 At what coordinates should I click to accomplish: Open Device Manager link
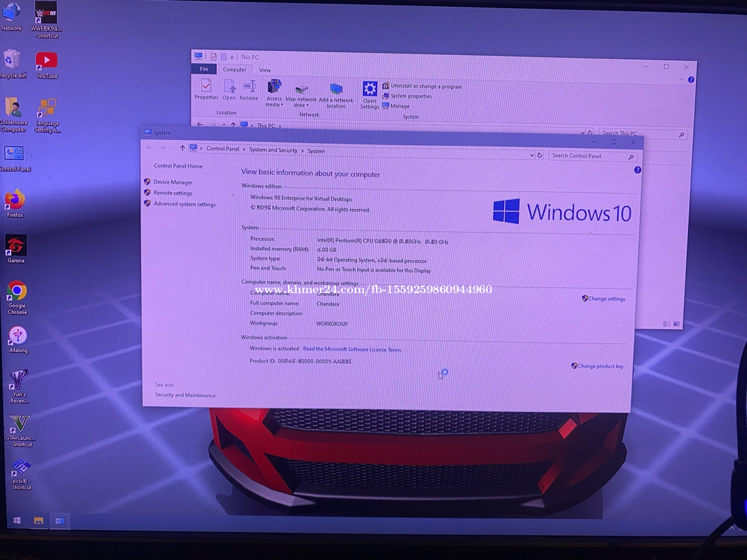tap(173, 182)
